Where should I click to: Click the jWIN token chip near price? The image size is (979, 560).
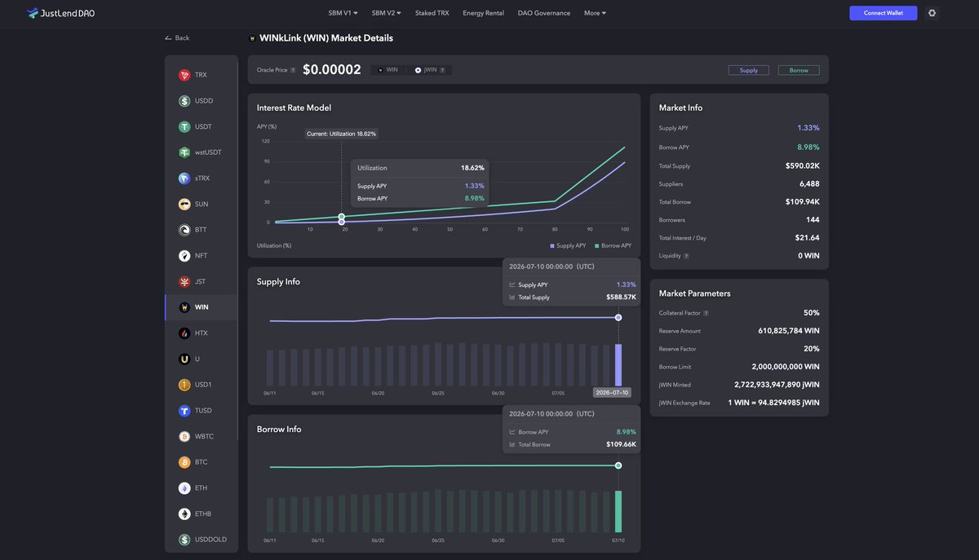pyautogui.click(x=430, y=70)
